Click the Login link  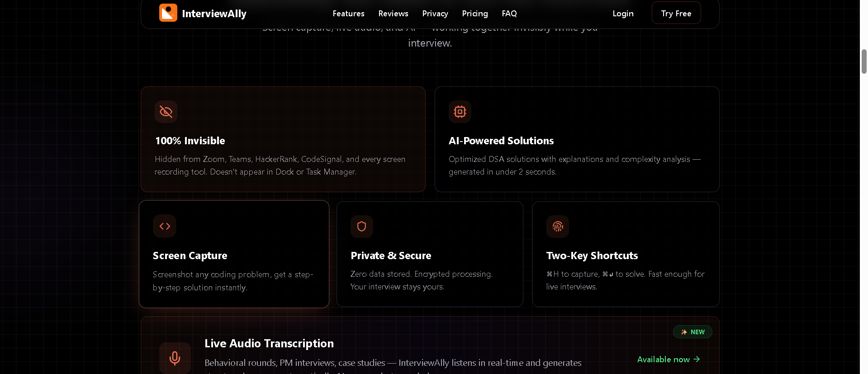click(x=623, y=14)
